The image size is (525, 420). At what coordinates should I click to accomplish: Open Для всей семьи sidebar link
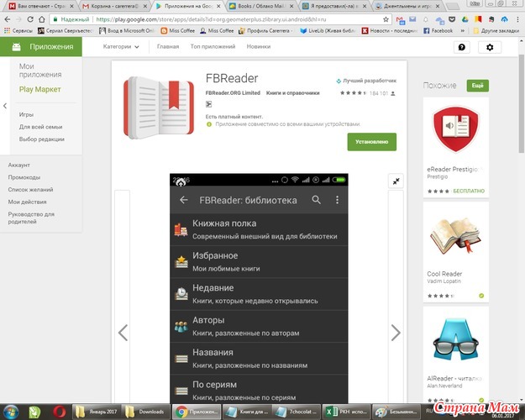(40, 127)
